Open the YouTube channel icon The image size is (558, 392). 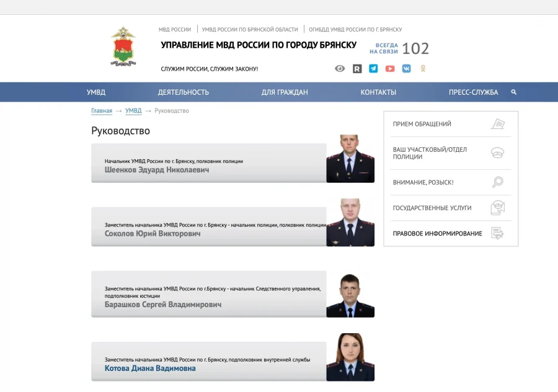(x=390, y=69)
